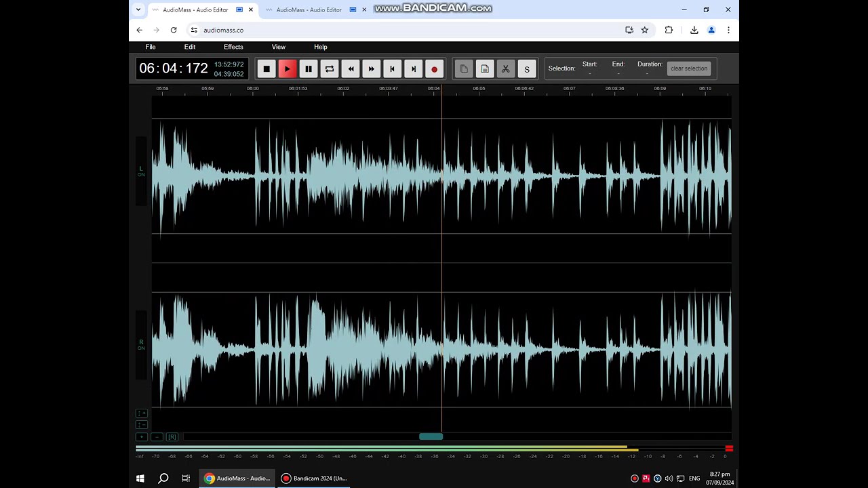This screenshot has width=868, height=488.
Task: Reset zoom with the [R] button
Action: click(x=172, y=437)
